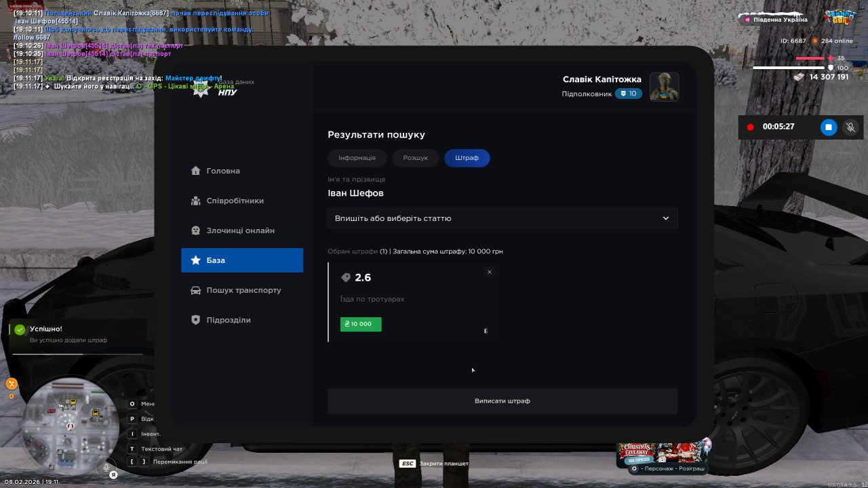Click the car icon beside Пошук транспорту

[196, 290]
